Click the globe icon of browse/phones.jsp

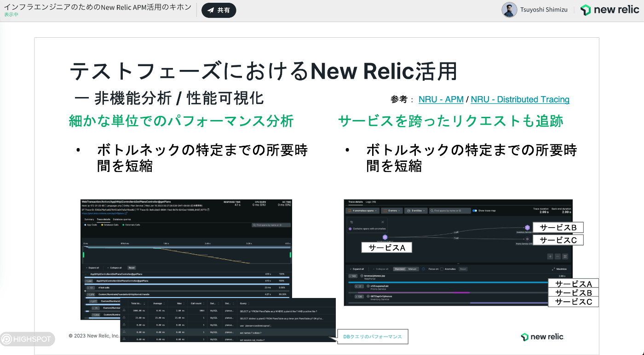(x=362, y=276)
